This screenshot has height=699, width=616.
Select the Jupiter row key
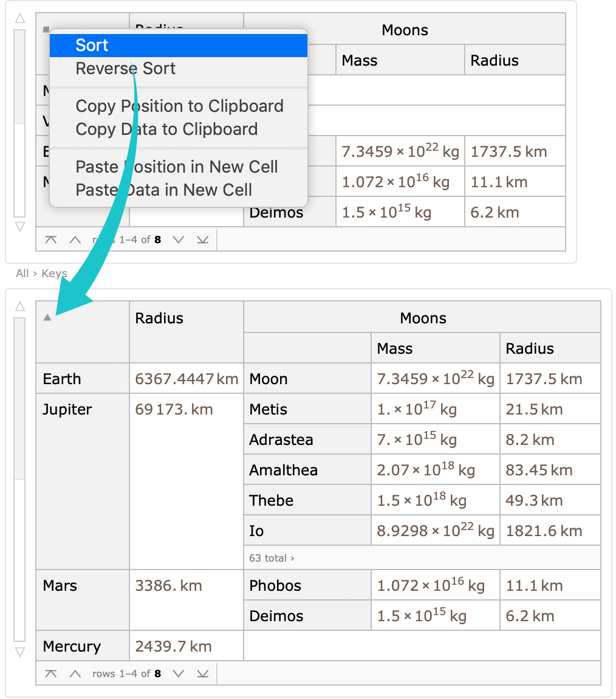click(83, 481)
